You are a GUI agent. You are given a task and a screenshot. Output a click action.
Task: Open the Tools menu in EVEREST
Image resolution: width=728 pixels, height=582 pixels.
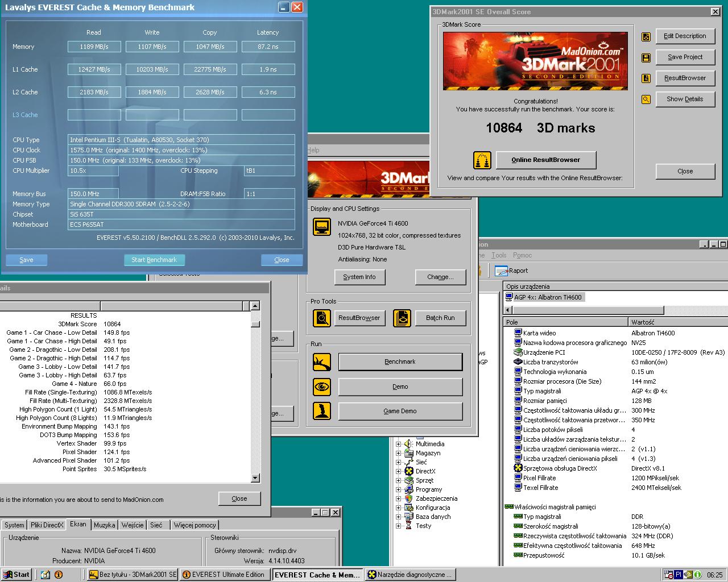pyautogui.click(x=499, y=255)
